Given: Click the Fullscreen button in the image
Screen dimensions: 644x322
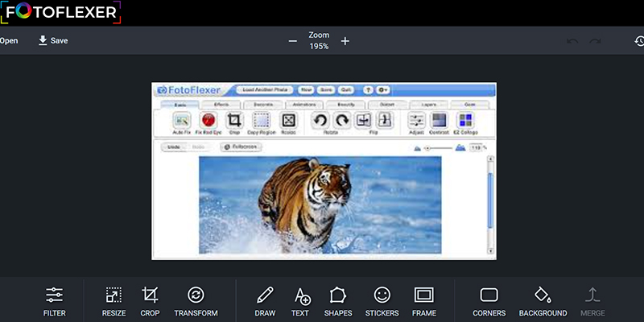Looking at the screenshot, I should point(241,147).
